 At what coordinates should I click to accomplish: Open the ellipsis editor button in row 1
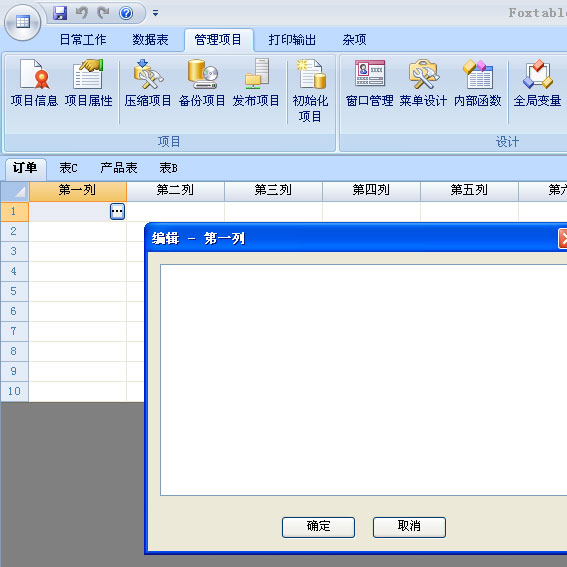click(x=117, y=212)
